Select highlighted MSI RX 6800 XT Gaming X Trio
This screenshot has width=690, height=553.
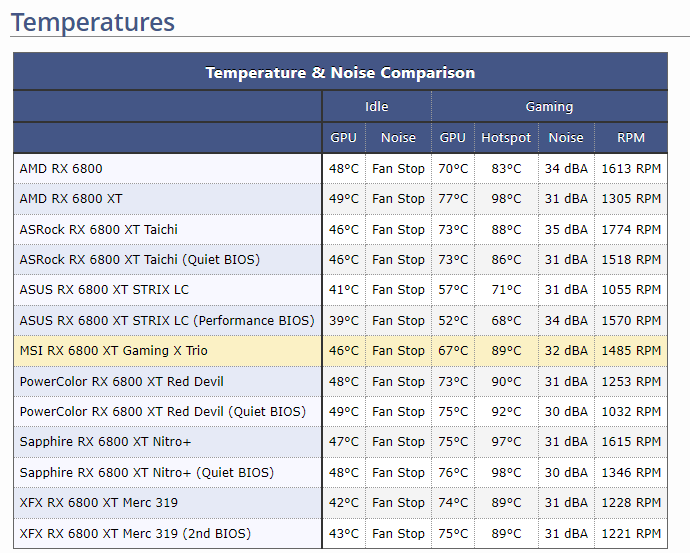114,350
